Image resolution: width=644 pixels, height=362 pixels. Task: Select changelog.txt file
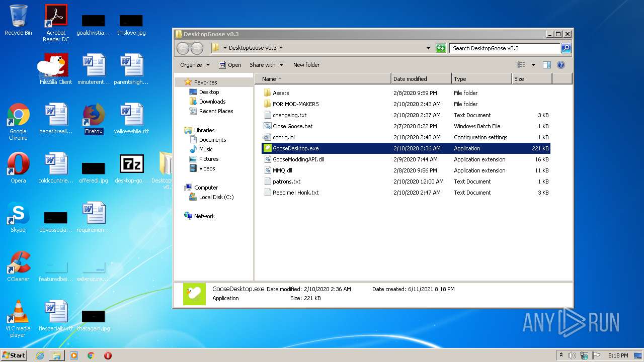(289, 115)
